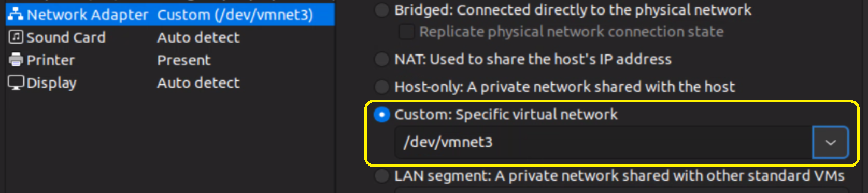Open the virtual network dropdown arrow
Viewport: 868px width, 193px height.
830,142
